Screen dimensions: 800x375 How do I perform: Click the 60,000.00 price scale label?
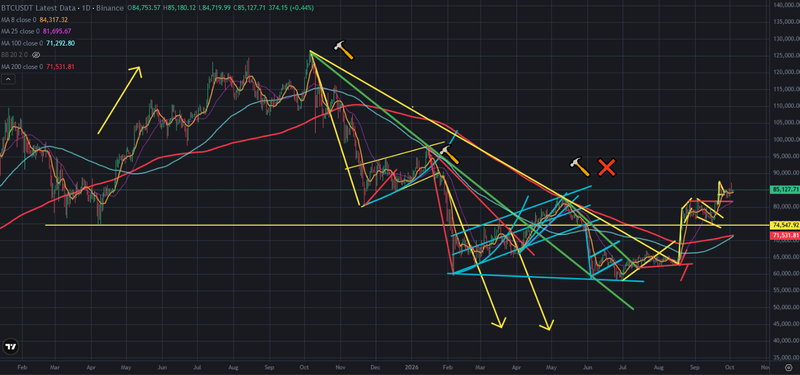pos(786,273)
